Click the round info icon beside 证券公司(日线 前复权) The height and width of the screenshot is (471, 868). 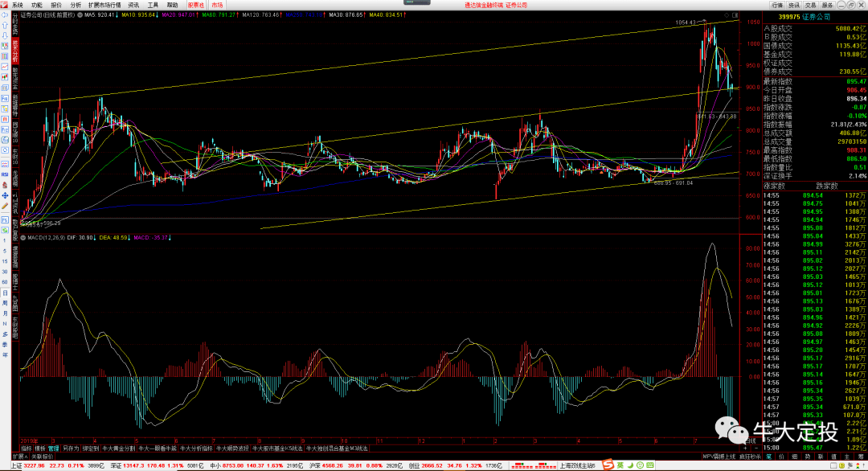pos(79,15)
